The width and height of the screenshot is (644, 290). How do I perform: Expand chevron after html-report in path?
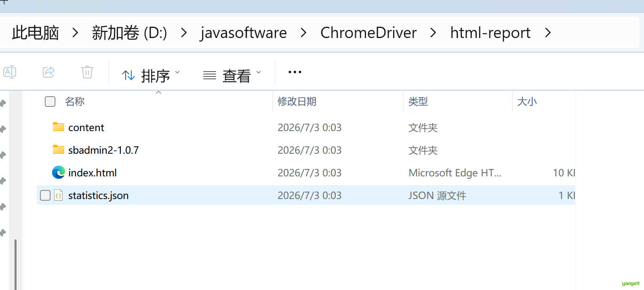(x=548, y=33)
